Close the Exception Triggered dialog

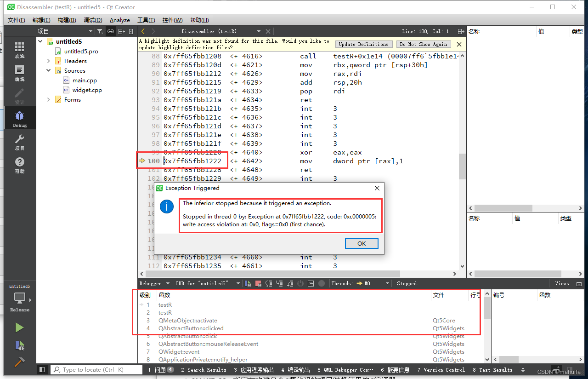pyautogui.click(x=377, y=188)
